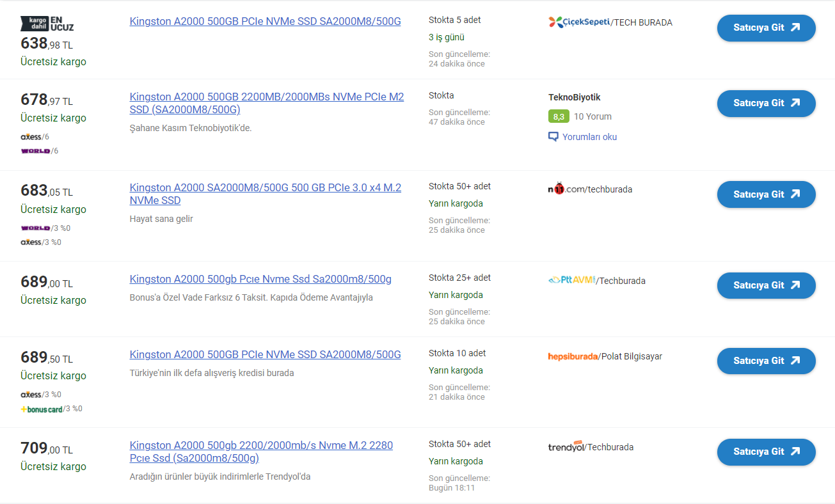Viewport: 835px width, 504px height.
Task: Go to seller for the 689,50 TL offer
Action: (x=766, y=361)
